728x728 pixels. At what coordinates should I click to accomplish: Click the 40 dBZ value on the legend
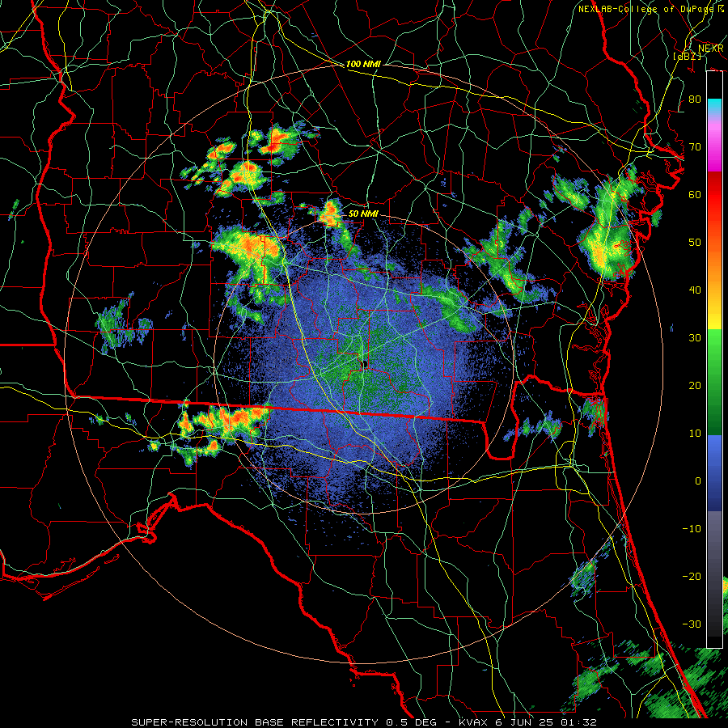coord(695,290)
